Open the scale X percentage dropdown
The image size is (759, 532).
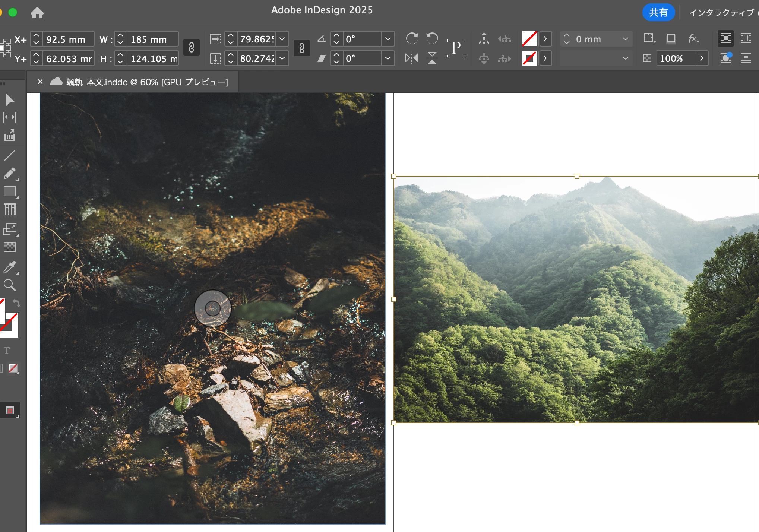tap(282, 39)
